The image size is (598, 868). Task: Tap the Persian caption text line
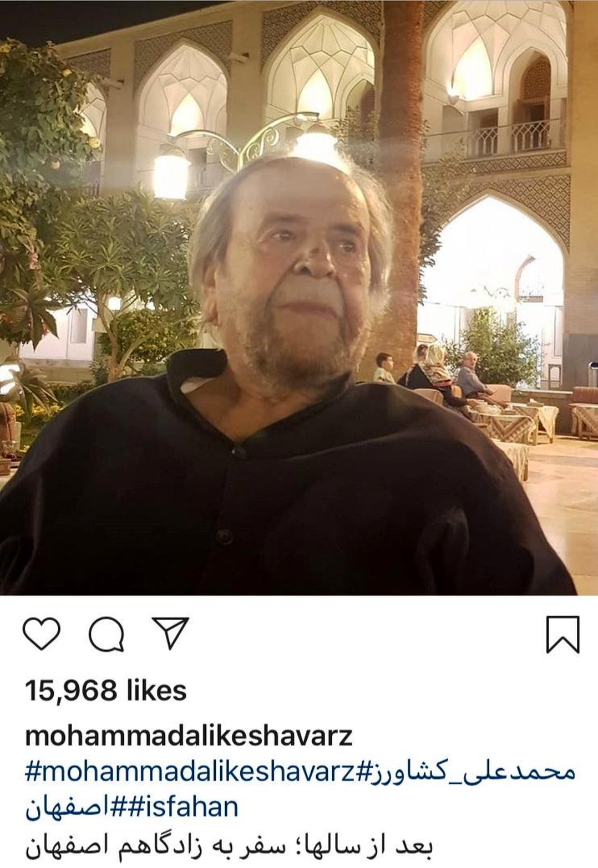point(229,846)
